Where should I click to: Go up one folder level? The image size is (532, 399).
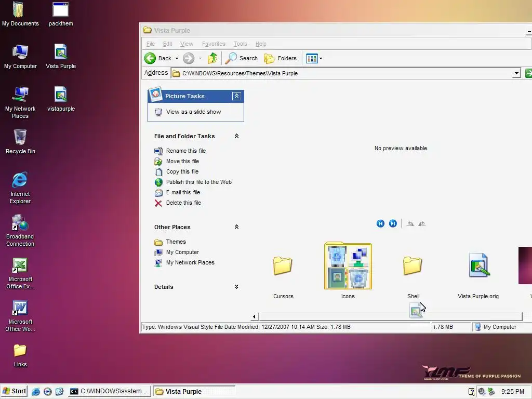click(x=212, y=58)
